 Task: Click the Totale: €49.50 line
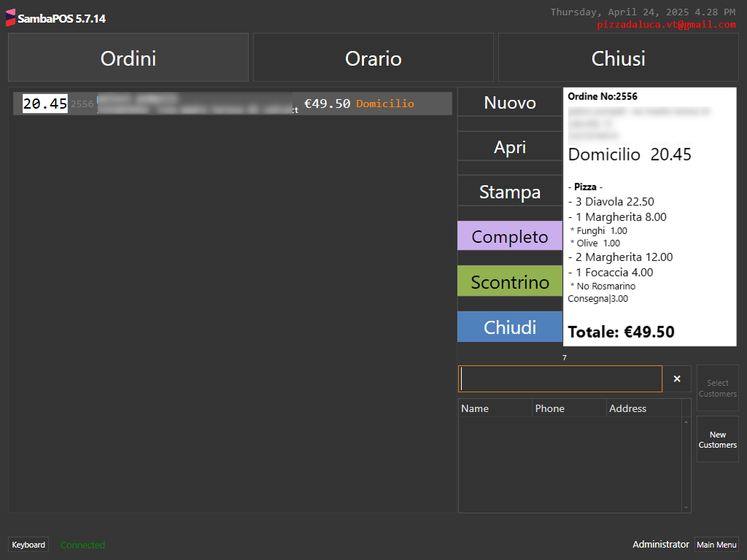click(622, 332)
